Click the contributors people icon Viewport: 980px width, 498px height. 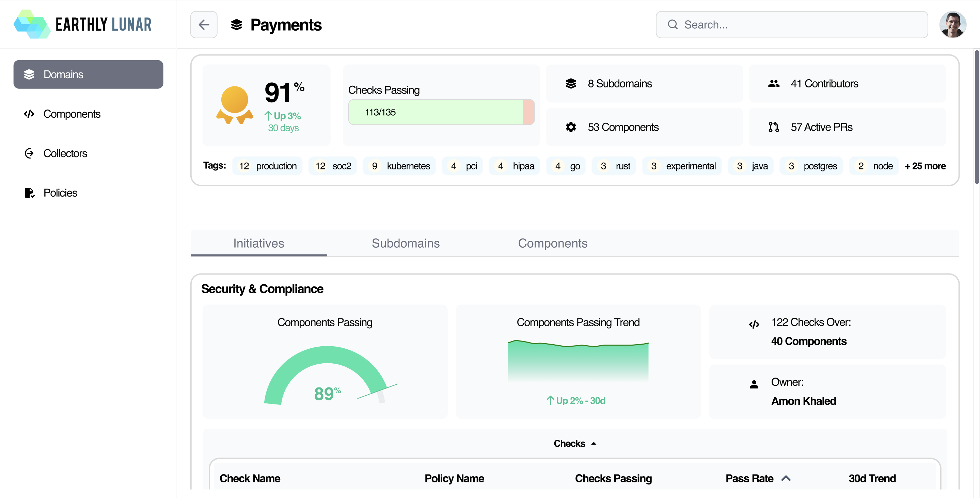tap(773, 84)
